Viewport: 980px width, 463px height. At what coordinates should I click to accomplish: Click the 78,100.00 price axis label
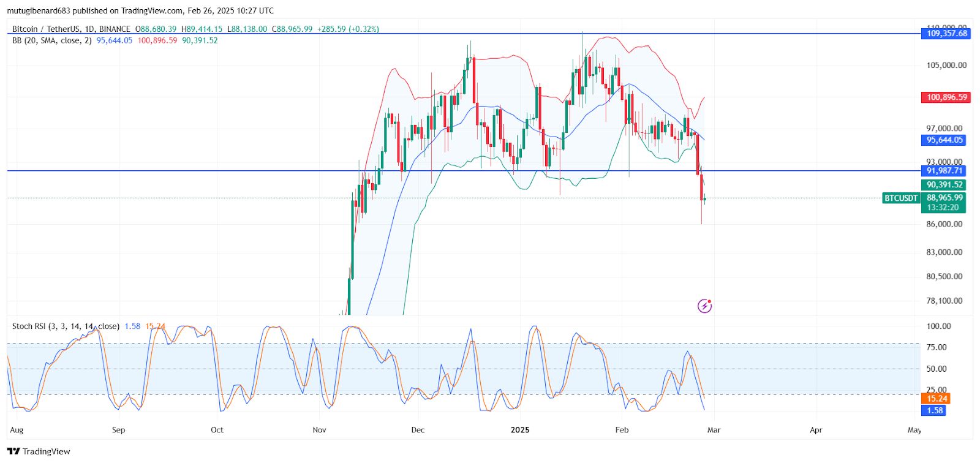944,301
